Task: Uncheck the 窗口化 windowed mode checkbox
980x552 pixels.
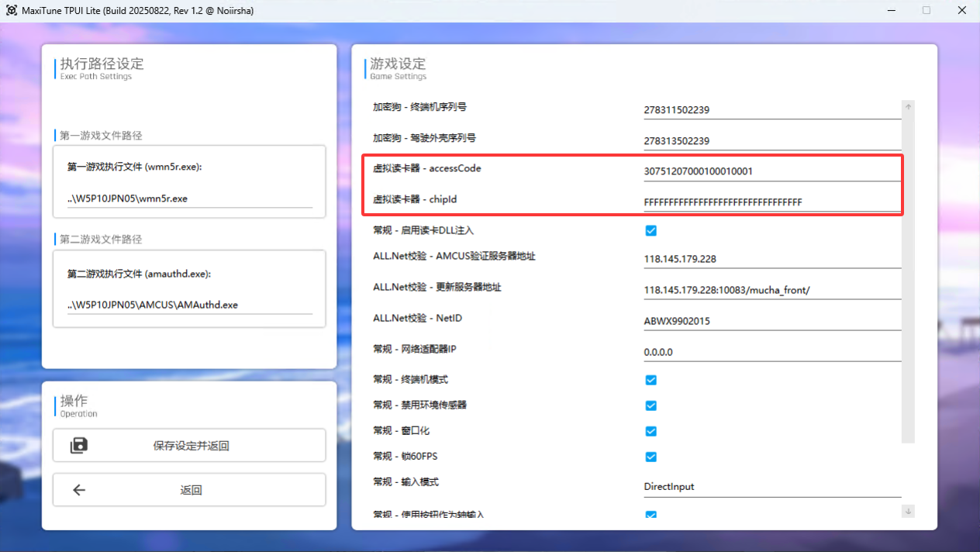Action: pyautogui.click(x=651, y=431)
